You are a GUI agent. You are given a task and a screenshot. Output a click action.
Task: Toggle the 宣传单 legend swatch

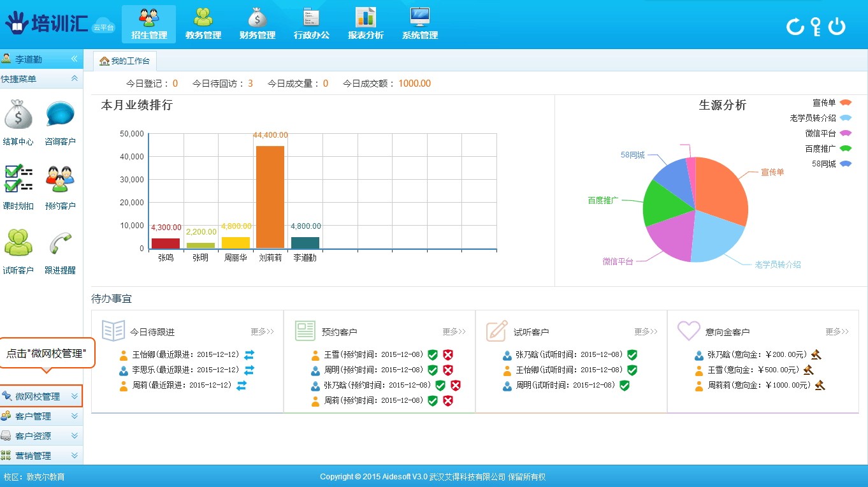pos(846,103)
